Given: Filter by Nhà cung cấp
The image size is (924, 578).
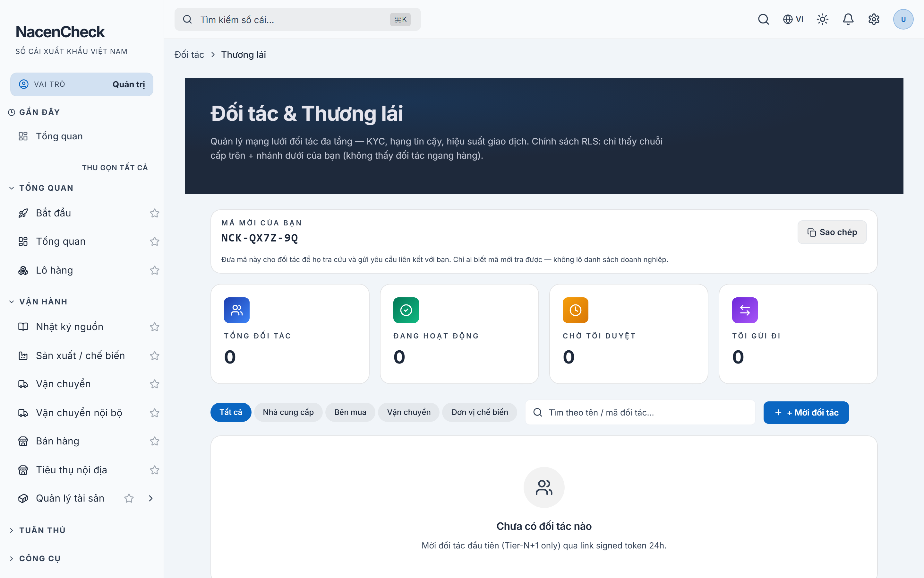Looking at the screenshot, I should pos(288,412).
